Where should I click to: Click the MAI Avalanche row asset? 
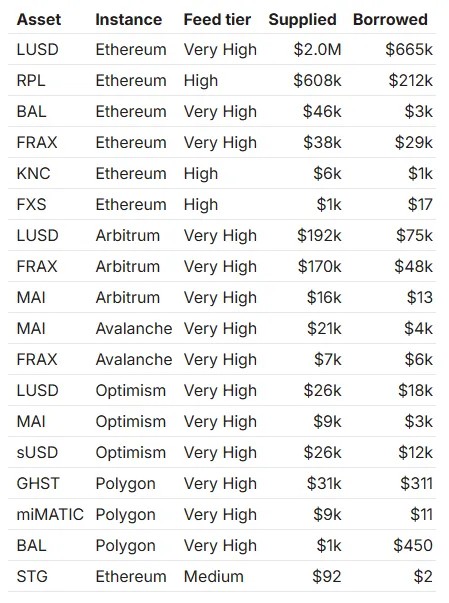click(x=31, y=329)
